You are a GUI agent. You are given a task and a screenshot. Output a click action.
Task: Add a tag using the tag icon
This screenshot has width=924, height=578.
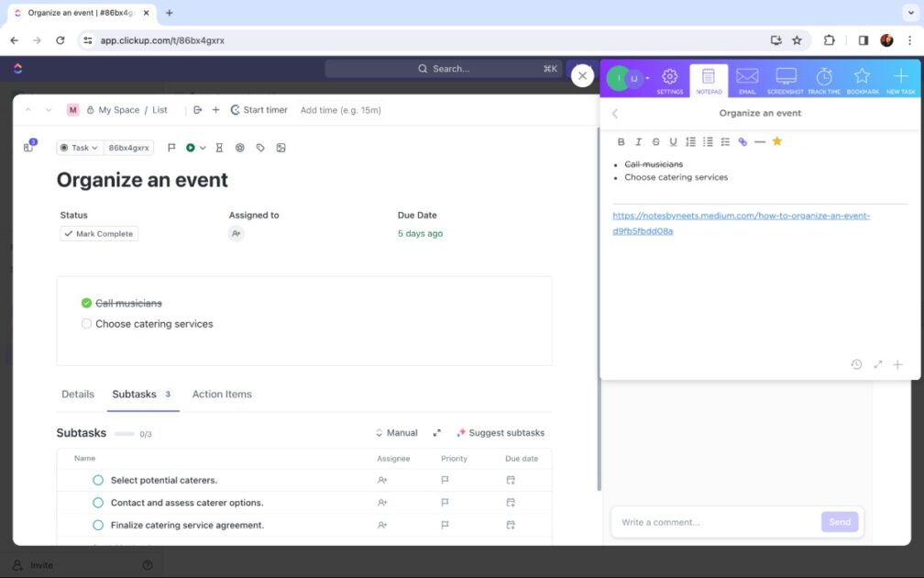pos(258,147)
